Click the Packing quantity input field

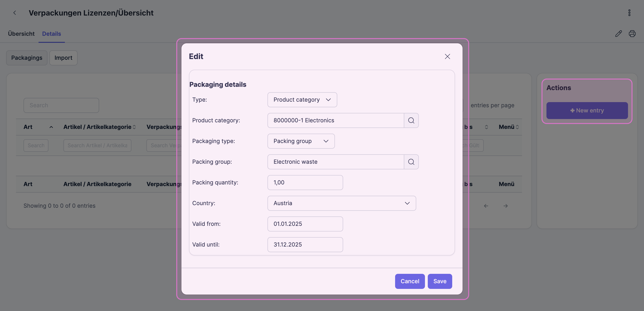pyautogui.click(x=305, y=183)
